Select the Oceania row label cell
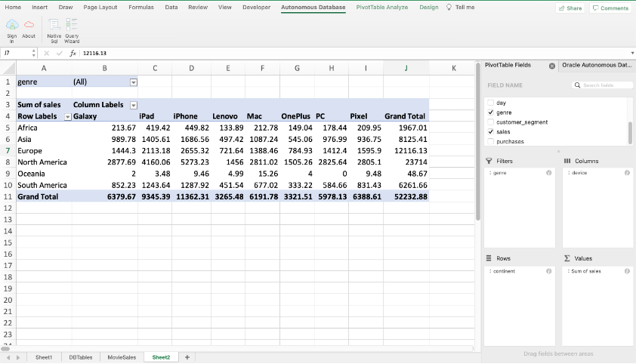Screen dimensions: 636x364 pos(44,174)
